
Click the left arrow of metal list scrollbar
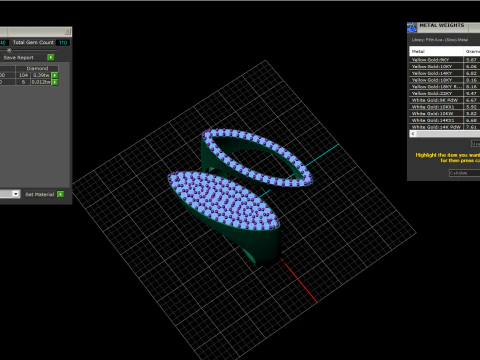(x=413, y=134)
